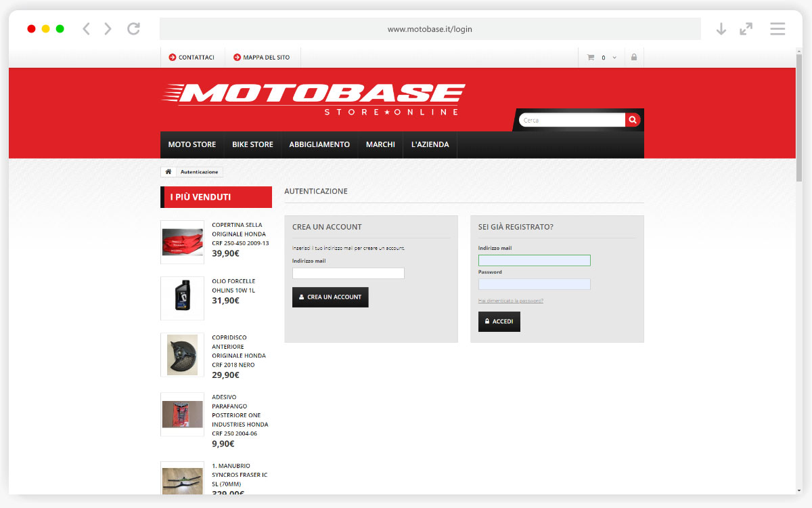Viewport: 812px width, 508px height.
Task: Reload the page with refresh icon
Action: 134,28
